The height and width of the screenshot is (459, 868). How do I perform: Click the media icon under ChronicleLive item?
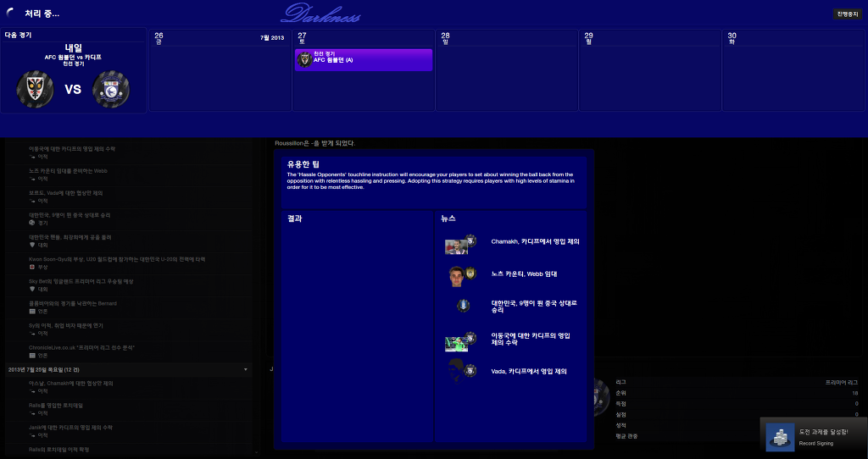tap(32, 356)
